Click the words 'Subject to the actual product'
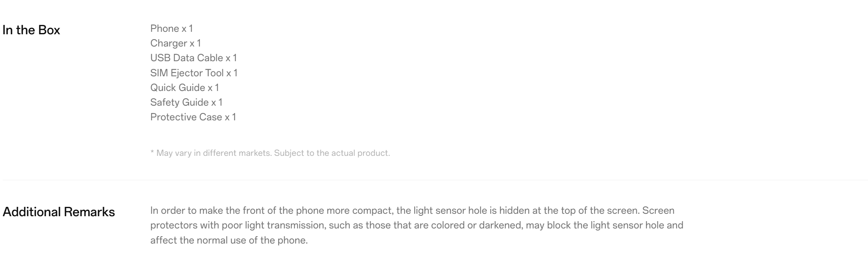This screenshot has width=868, height=257. click(332, 153)
